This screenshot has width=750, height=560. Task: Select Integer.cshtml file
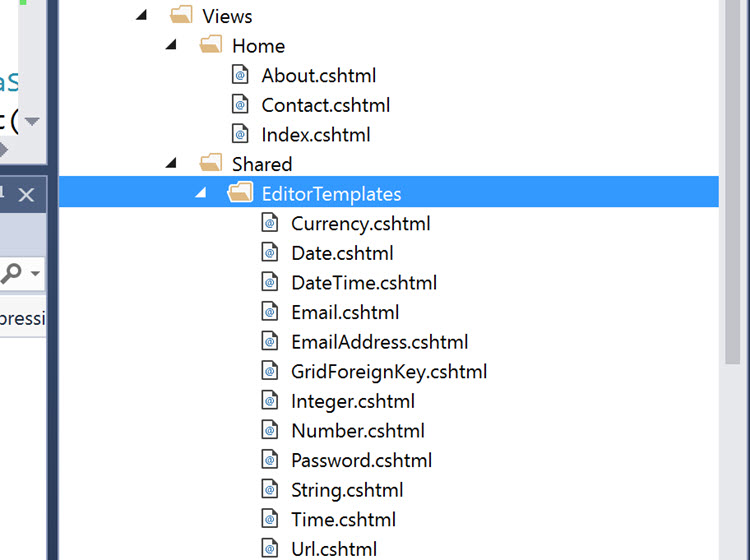pyautogui.click(x=353, y=401)
